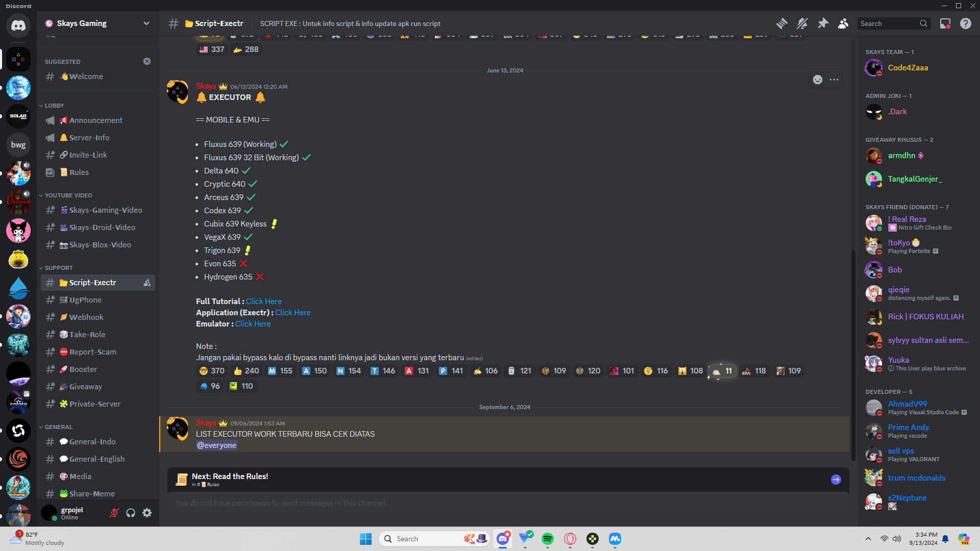Screen dimensions: 980x551
Task: Open the Giveaway channel
Action: click(x=98, y=387)
